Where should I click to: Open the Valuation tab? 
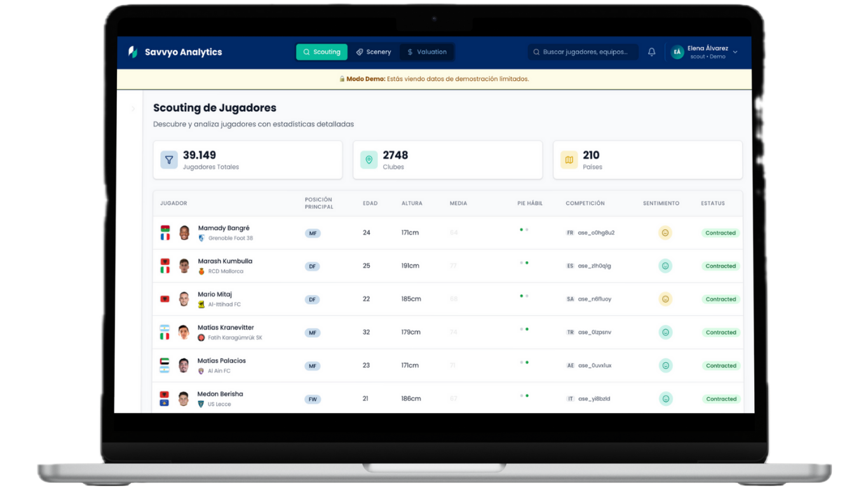(x=426, y=52)
